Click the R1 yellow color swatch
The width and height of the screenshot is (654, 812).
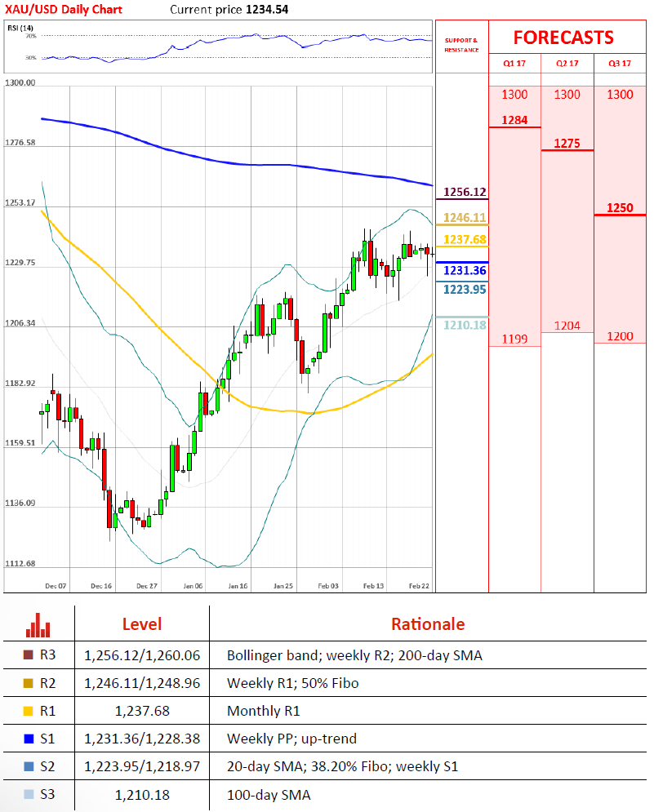29,711
